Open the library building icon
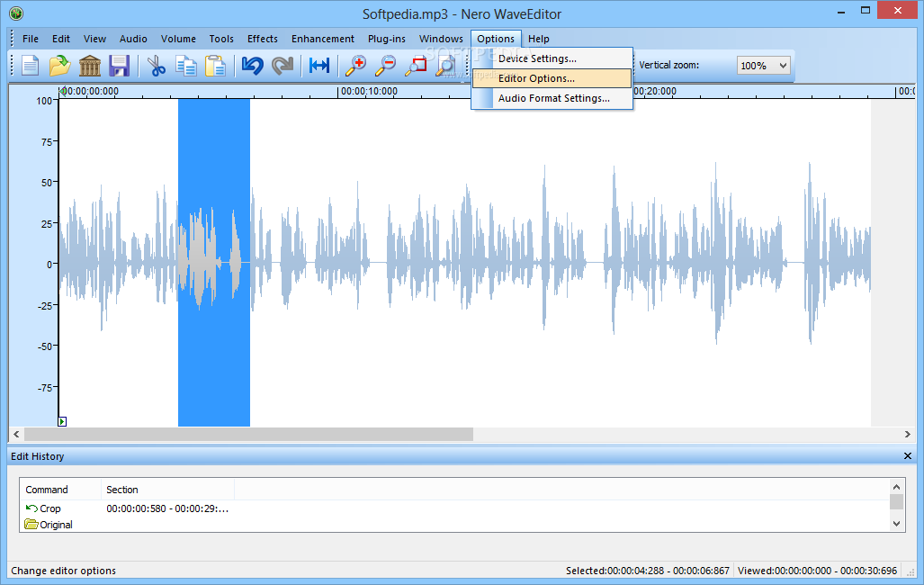The image size is (924, 585). click(90, 66)
